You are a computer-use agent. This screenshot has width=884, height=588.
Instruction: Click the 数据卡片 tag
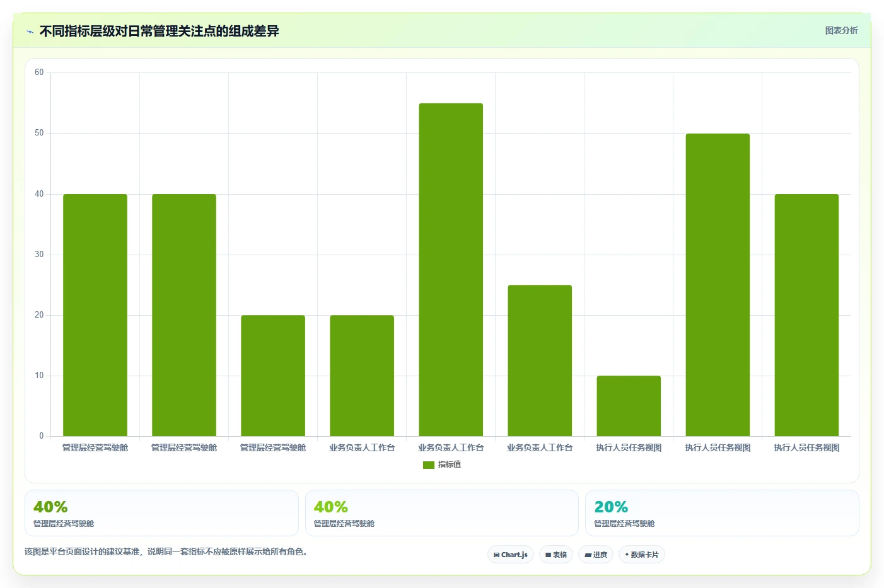pyautogui.click(x=642, y=555)
